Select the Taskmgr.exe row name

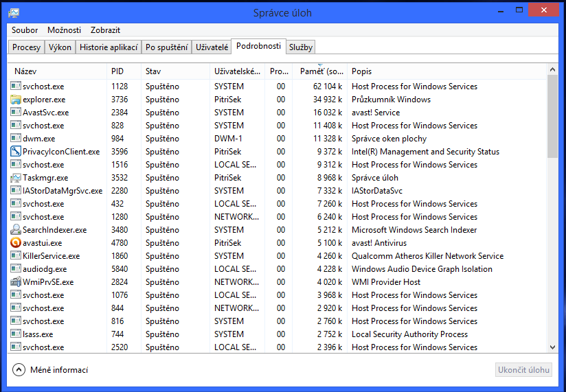coord(45,177)
